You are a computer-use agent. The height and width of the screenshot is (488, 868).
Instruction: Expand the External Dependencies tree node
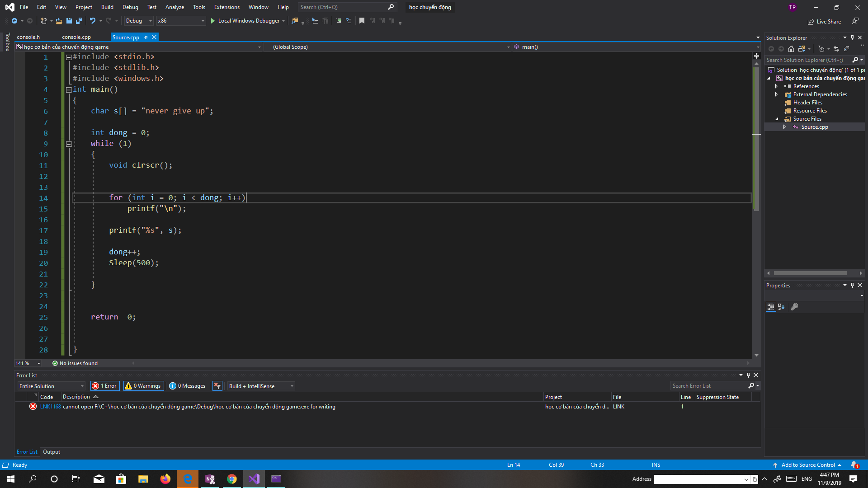777,94
